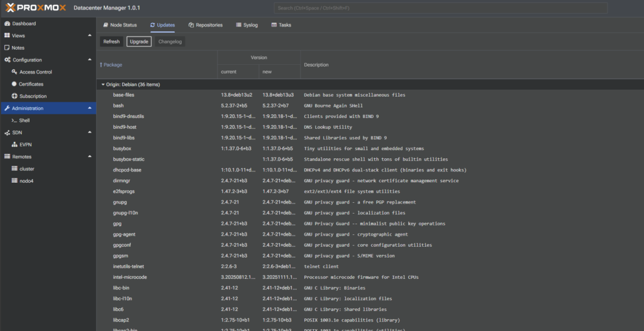Switch to the Node Status tab

120,25
